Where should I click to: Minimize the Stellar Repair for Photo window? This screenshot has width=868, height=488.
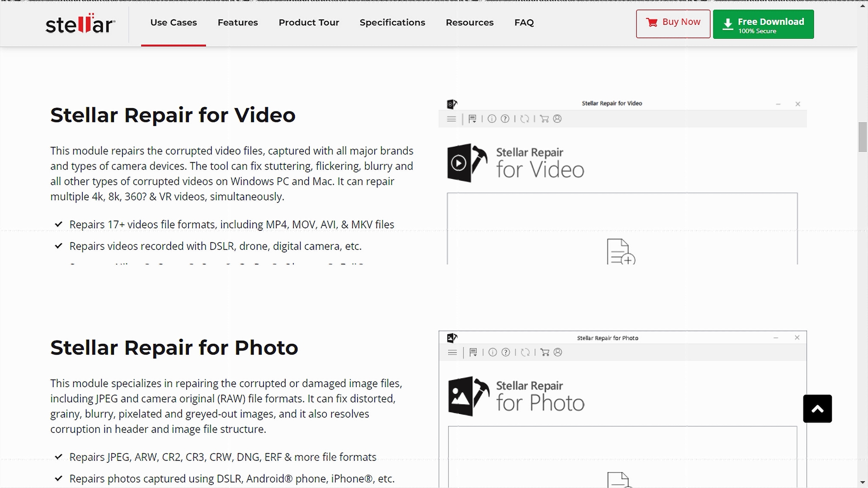point(776,338)
